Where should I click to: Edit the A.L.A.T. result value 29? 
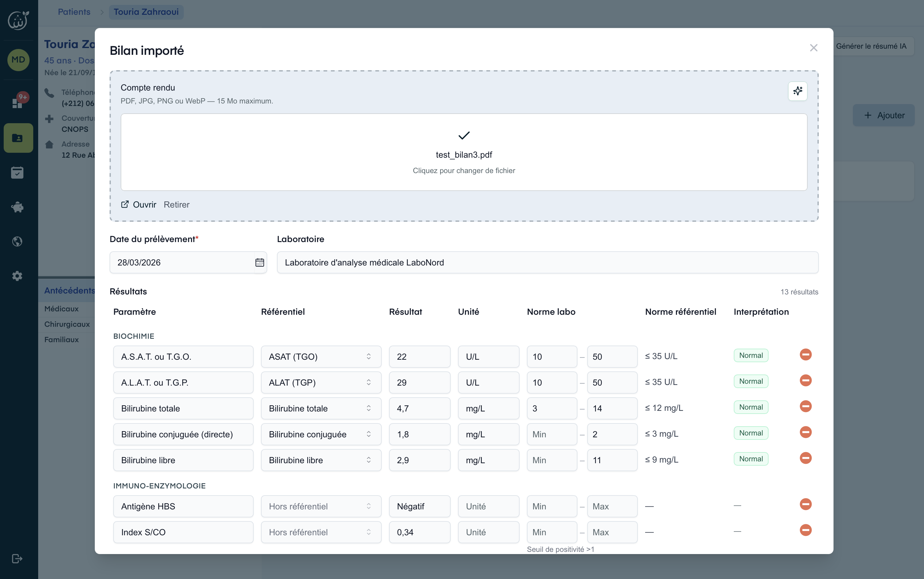pos(420,383)
